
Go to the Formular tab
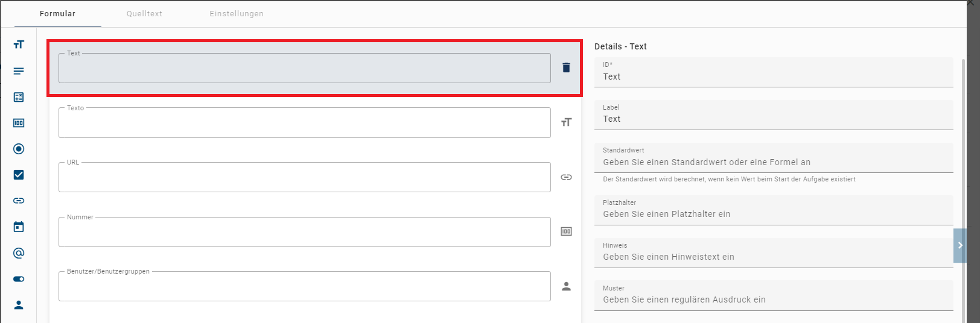[57, 13]
